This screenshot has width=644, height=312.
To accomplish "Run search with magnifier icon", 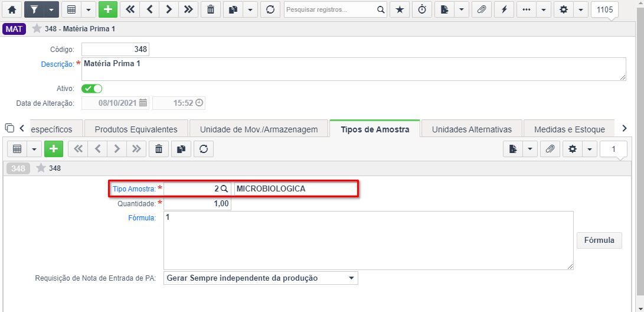I will [x=381, y=10].
